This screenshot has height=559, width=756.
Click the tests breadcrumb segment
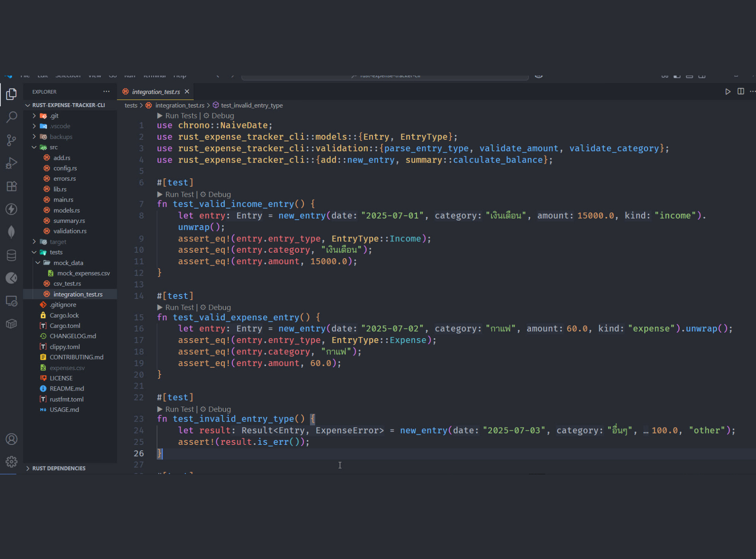tap(131, 106)
